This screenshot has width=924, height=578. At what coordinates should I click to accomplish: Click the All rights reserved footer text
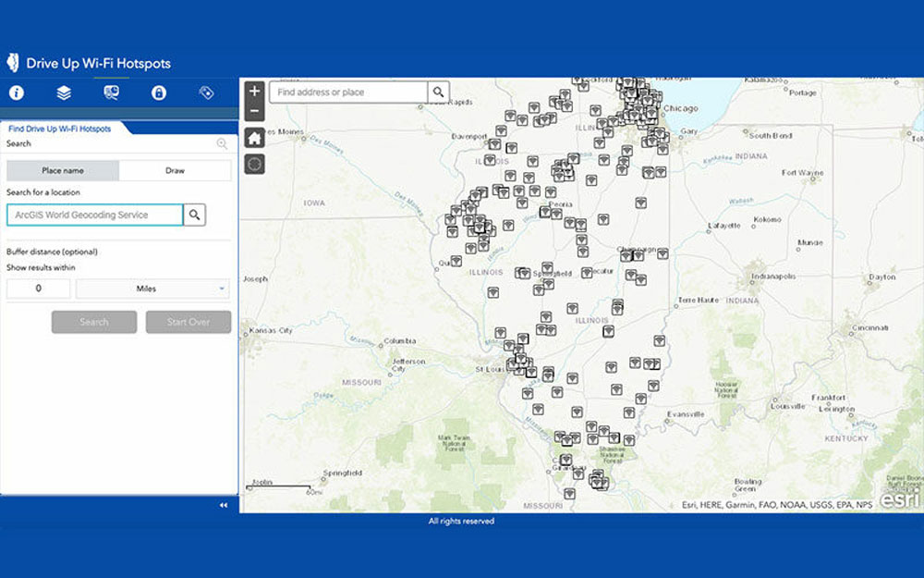[461, 521]
